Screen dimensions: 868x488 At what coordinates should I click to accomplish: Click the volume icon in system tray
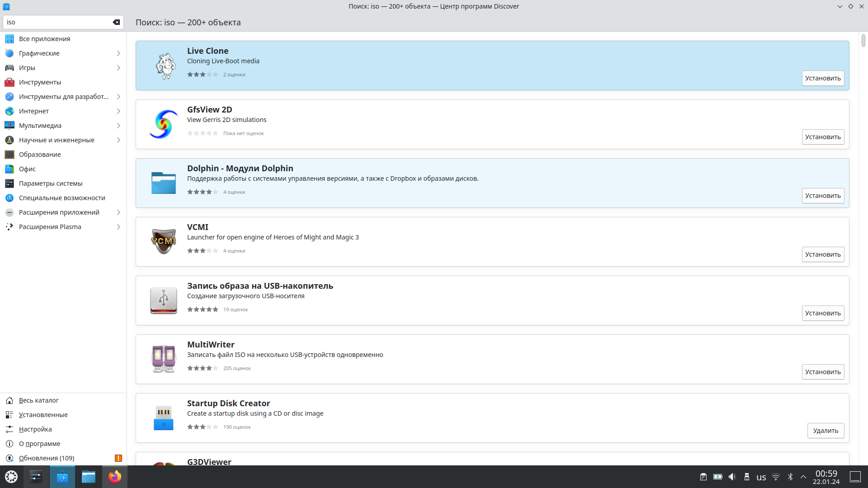point(732,477)
